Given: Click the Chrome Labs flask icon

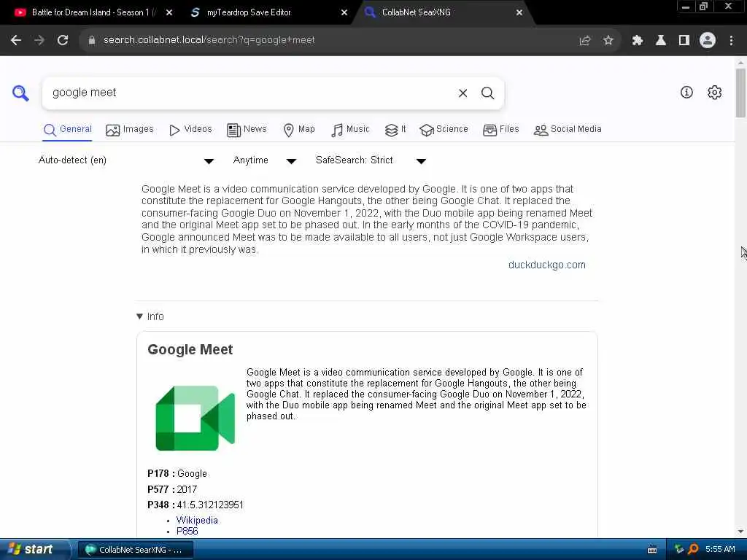Looking at the screenshot, I should coord(661,41).
